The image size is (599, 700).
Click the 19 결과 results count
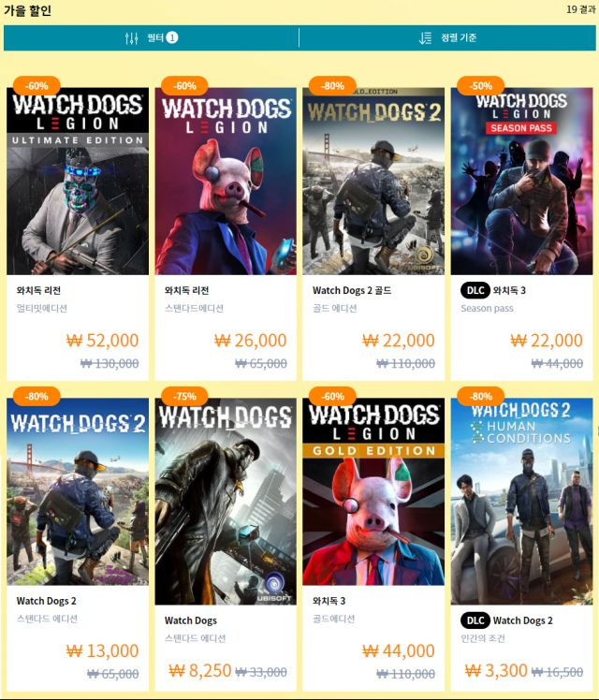tap(580, 9)
